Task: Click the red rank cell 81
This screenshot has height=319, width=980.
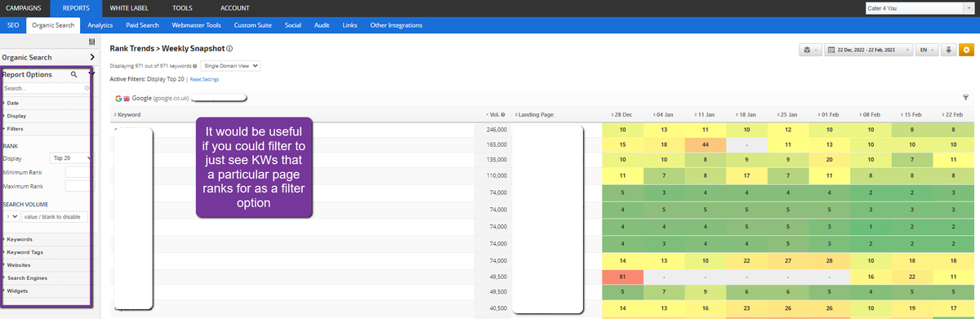Action: (623, 277)
